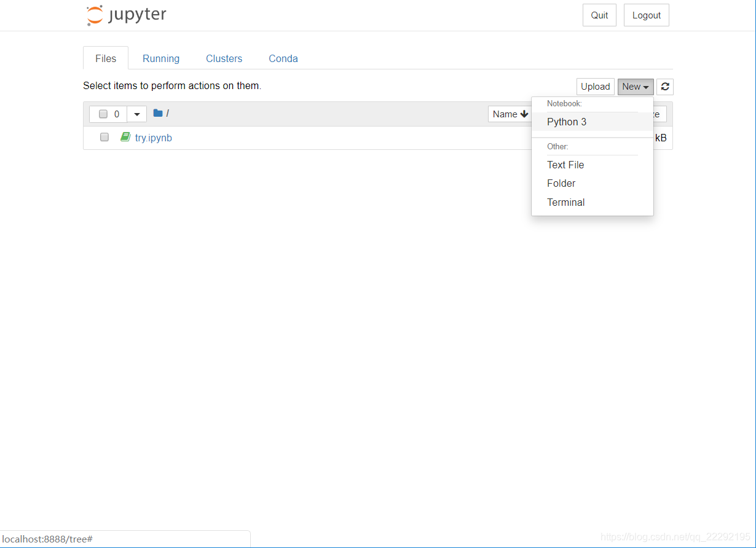This screenshot has width=756, height=548.
Task: Open the Clusters tab
Action: (x=224, y=58)
